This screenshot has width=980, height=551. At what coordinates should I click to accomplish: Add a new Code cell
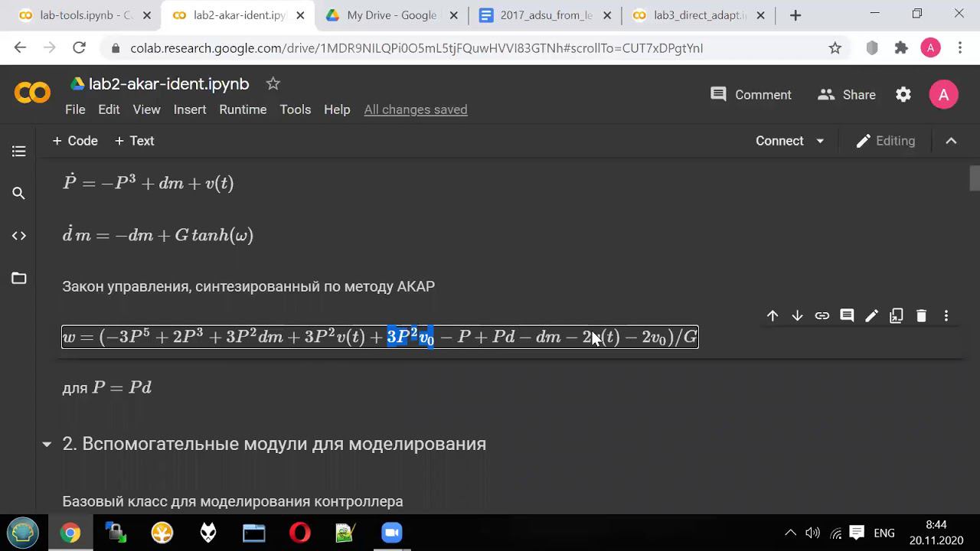75,141
